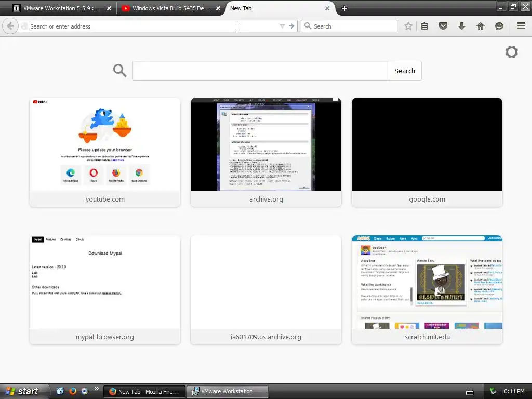Open the hamburger menu
The height and width of the screenshot is (399, 532).
521,26
